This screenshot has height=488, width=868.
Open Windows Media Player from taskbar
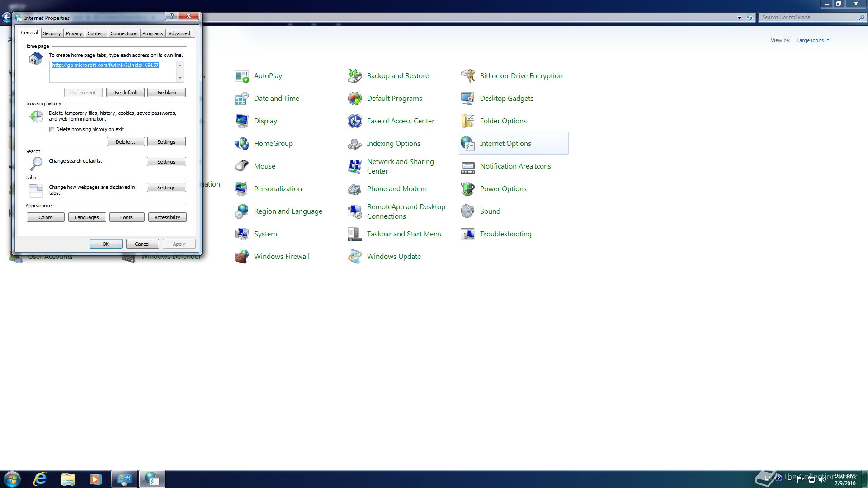pos(95,479)
